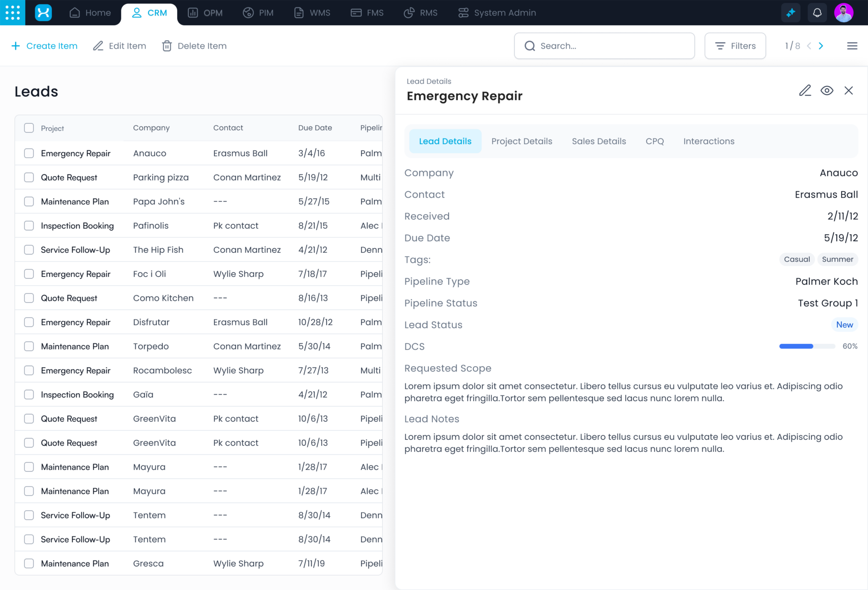This screenshot has width=868, height=590.
Task: Click the AI sparkle assistant icon
Action: [x=791, y=13]
